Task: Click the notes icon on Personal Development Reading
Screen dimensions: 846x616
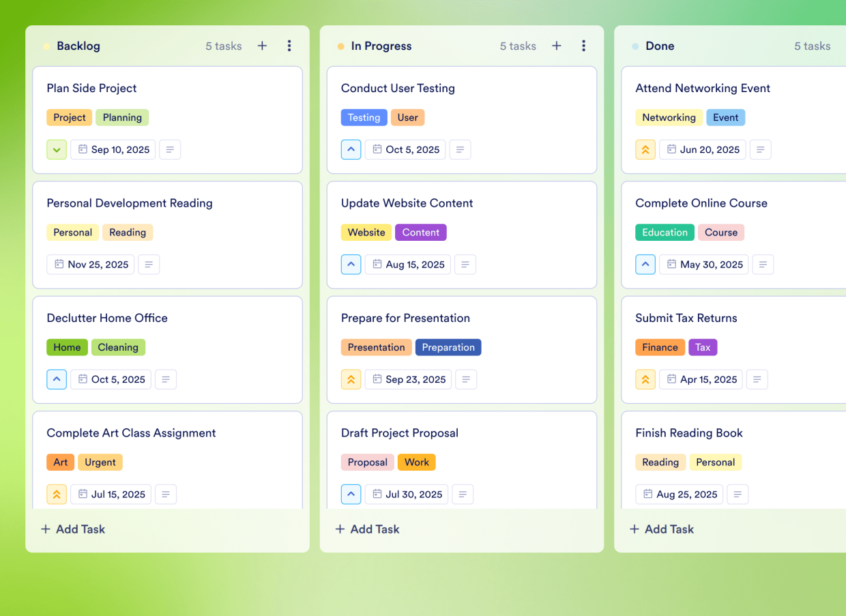Action: tap(149, 264)
